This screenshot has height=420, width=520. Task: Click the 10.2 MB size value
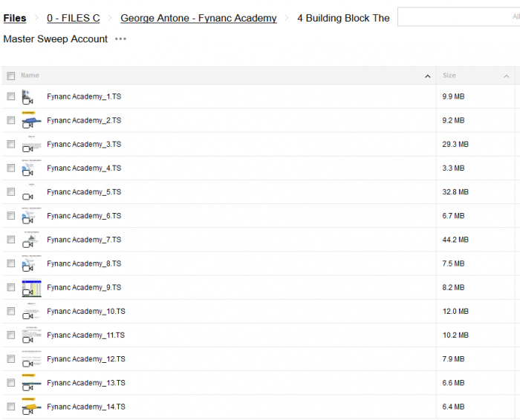[455, 335]
